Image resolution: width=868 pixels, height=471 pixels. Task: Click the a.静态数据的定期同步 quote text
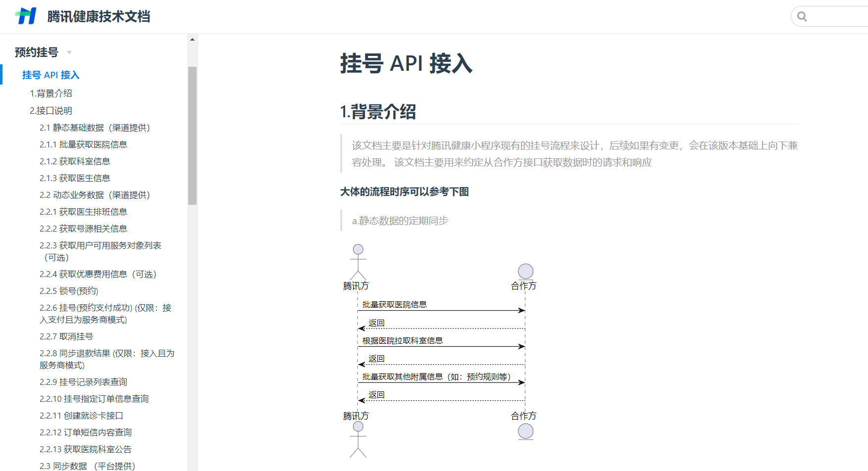pyautogui.click(x=400, y=221)
